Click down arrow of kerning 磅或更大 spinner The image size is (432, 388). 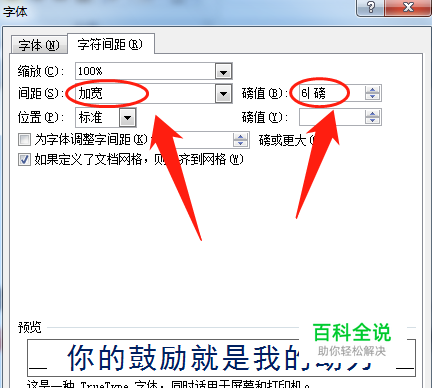240,144
